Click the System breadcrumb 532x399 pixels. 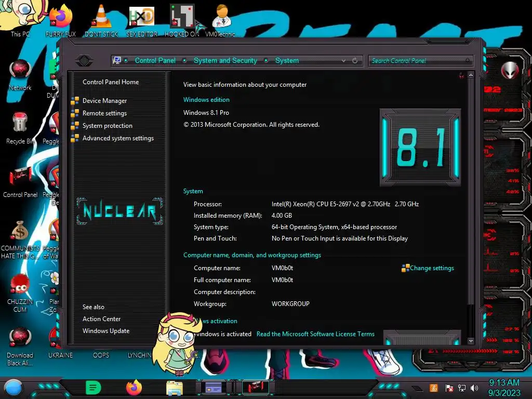coord(287,60)
